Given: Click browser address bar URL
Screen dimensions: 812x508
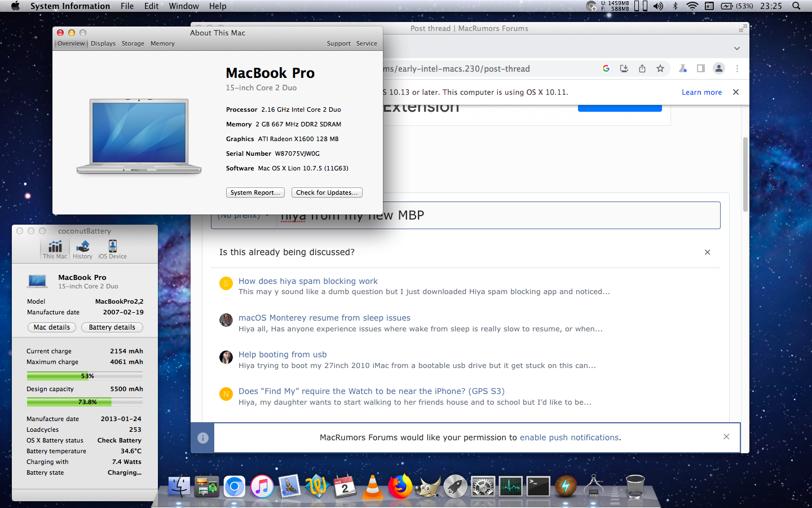Looking at the screenshot, I should pyautogui.click(x=457, y=69).
